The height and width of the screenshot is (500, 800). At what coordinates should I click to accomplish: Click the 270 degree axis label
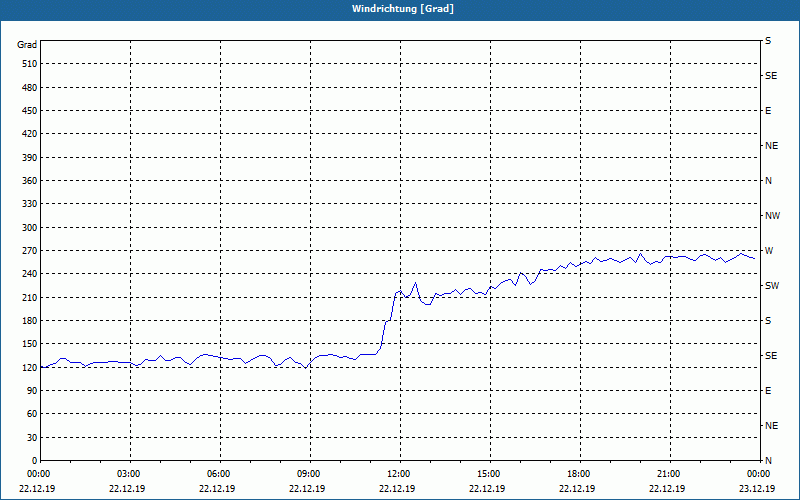(29, 251)
